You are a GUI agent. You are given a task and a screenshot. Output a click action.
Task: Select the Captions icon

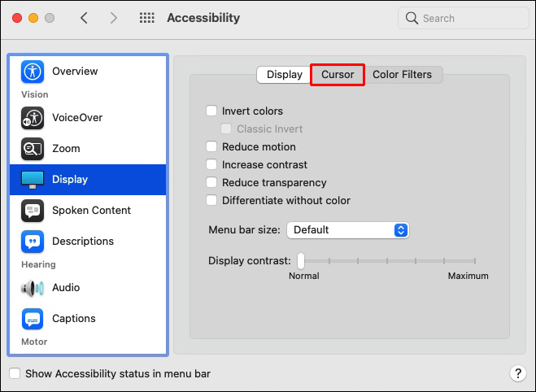33,319
